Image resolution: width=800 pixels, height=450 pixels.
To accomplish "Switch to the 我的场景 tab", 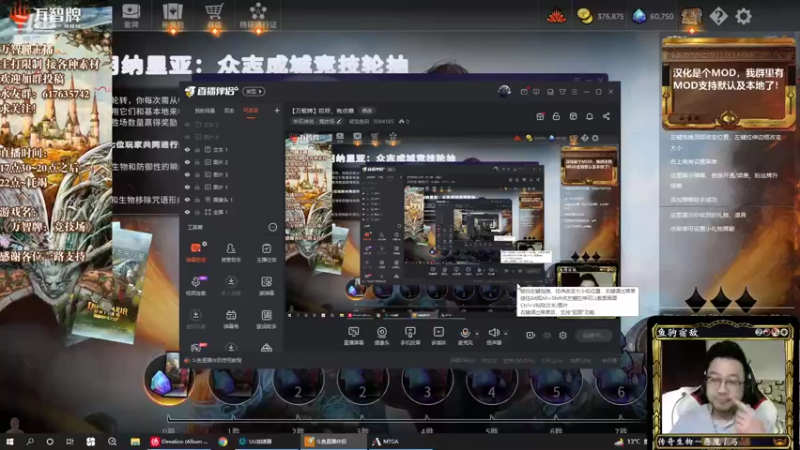I will pyautogui.click(x=205, y=111).
